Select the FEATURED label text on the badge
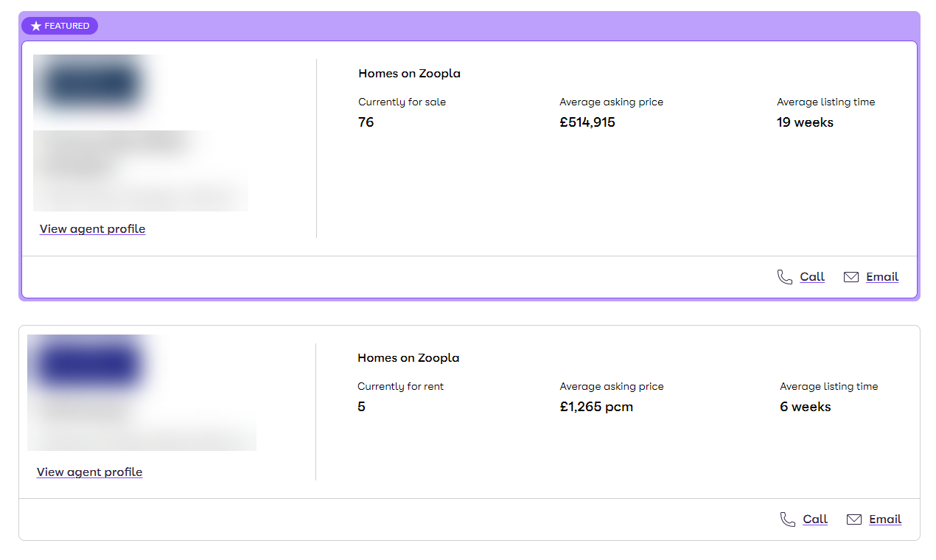Image resolution: width=936 pixels, height=560 pixels. (67, 27)
